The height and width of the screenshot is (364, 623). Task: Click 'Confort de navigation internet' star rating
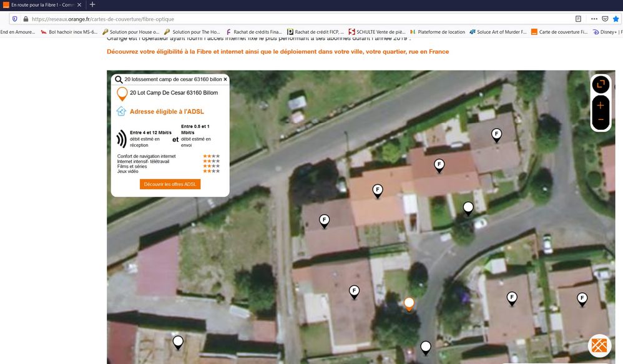pyautogui.click(x=212, y=156)
